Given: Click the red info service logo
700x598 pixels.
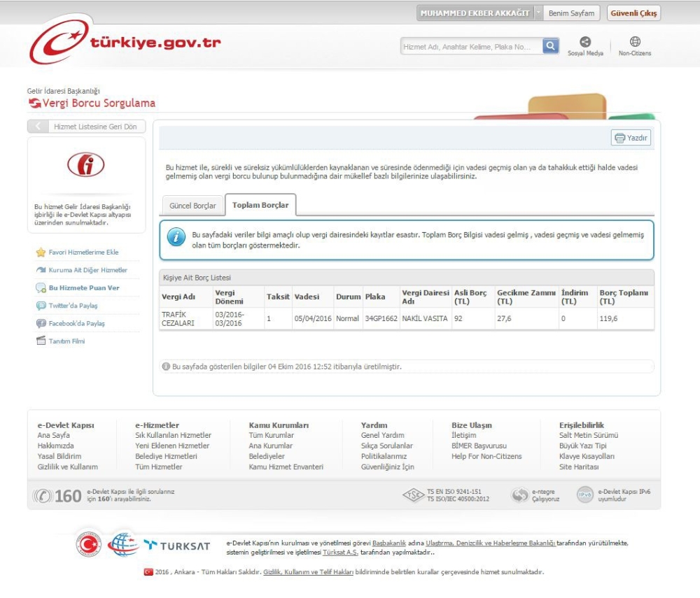Looking at the screenshot, I should [x=86, y=164].
